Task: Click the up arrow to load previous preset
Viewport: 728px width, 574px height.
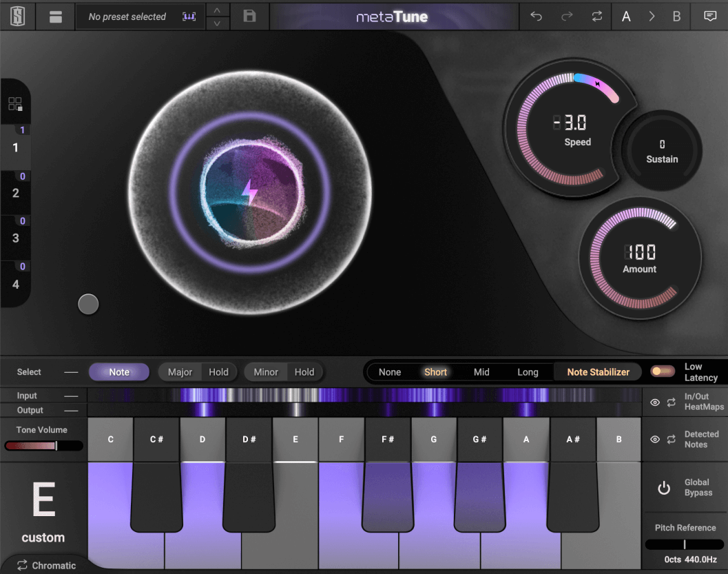Action: tap(217, 9)
